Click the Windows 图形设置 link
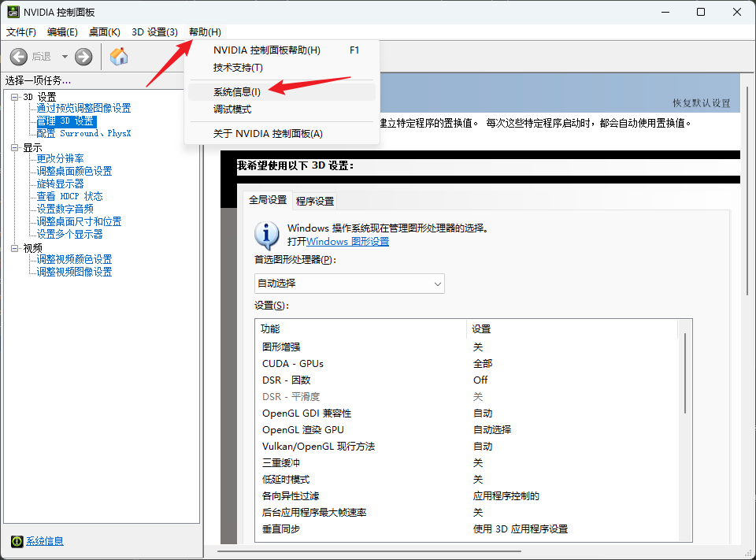 [347, 242]
